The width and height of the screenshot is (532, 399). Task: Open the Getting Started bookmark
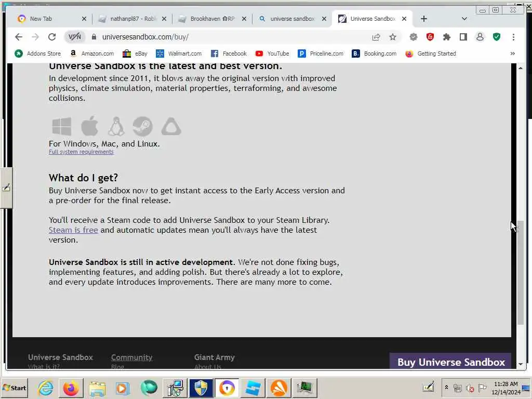coord(431,54)
